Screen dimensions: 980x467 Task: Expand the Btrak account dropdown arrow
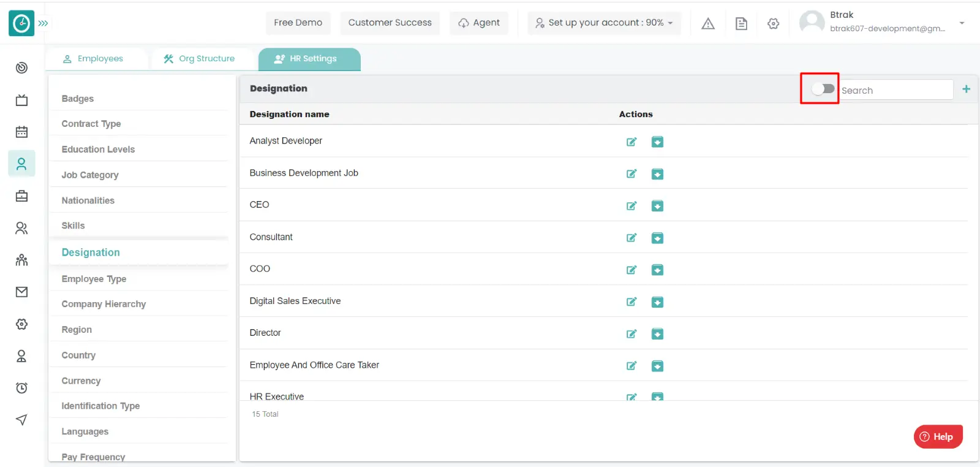962,23
